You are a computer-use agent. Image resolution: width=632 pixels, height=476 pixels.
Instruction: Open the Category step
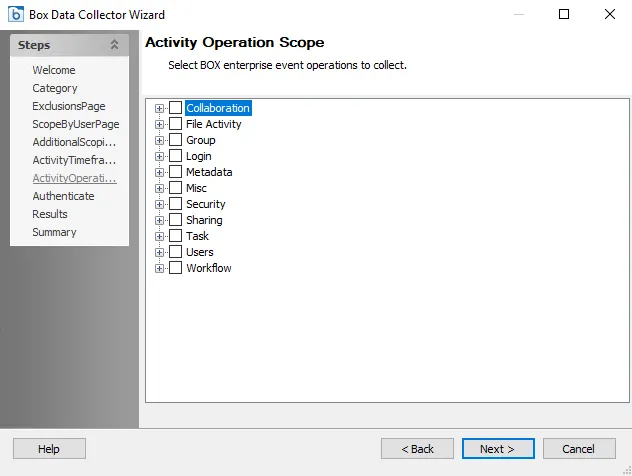coord(55,88)
